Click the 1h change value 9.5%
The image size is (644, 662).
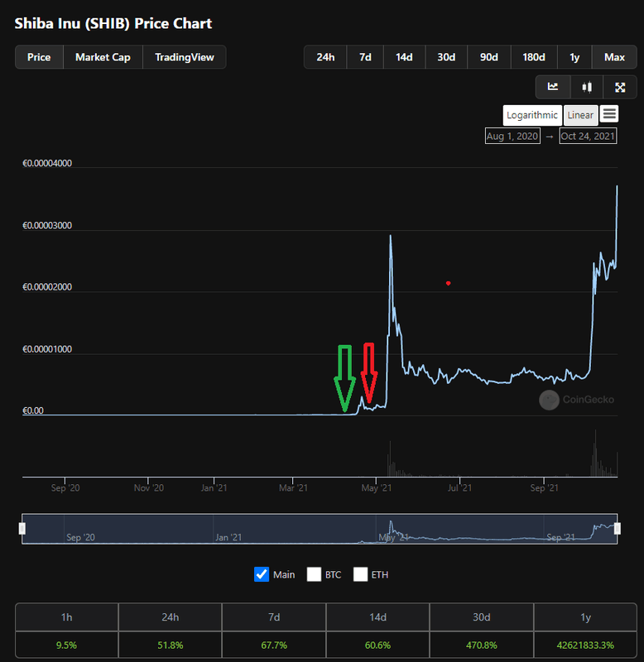click(67, 645)
